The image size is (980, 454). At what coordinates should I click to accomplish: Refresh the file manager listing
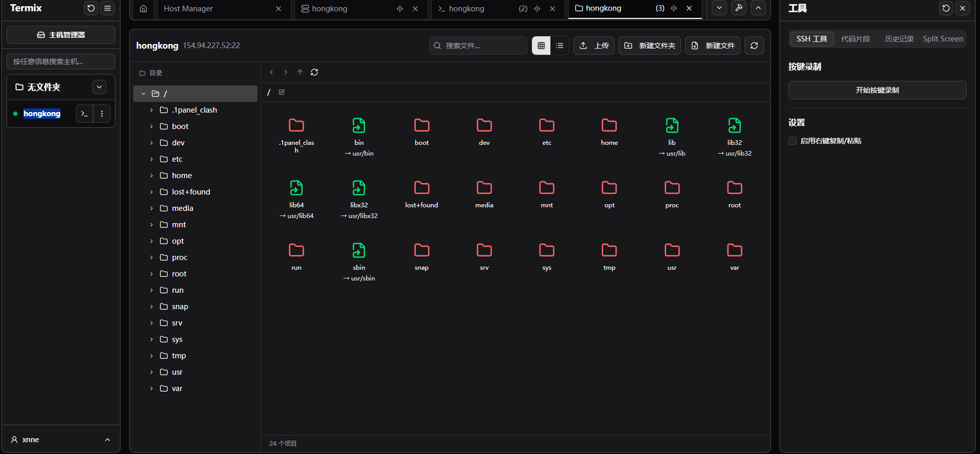click(754, 46)
